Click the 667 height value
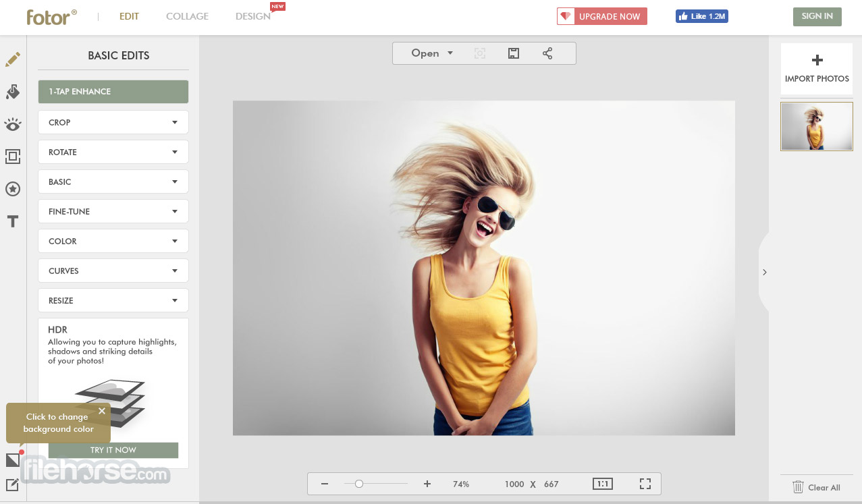Viewport: 862px width, 504px height. 551,484
